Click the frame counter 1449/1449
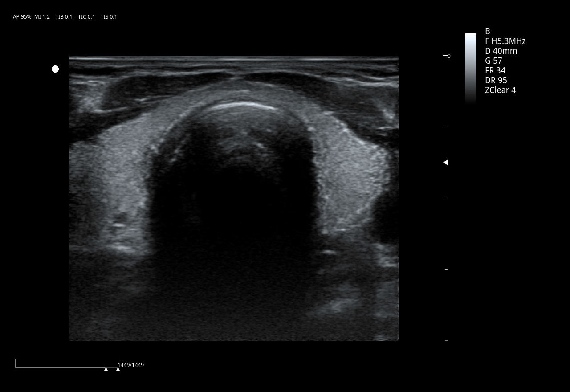This screenshot has width=570, height=392. (x=131, y=365)
